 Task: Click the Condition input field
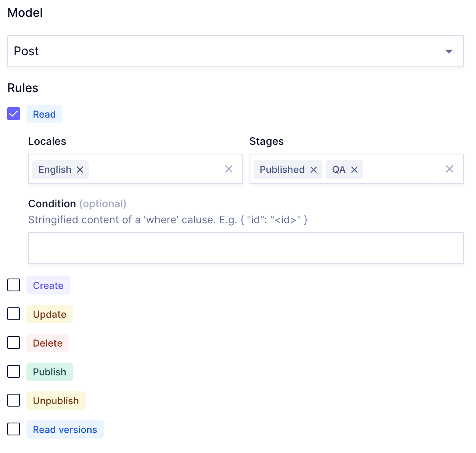tap(246, 248)
